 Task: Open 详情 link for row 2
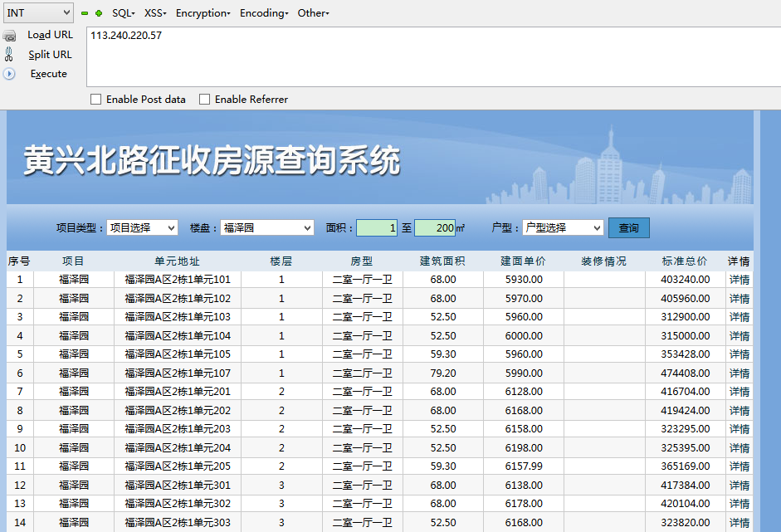(x=740, y=299)
